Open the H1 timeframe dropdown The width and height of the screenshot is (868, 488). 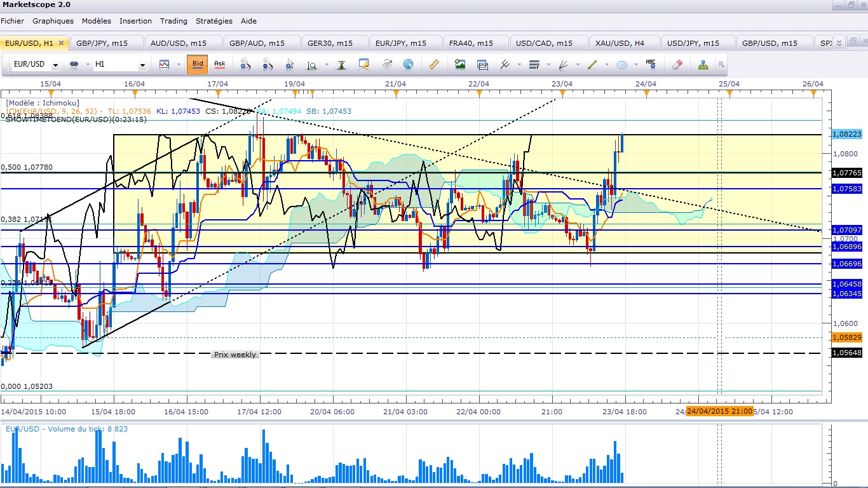coord(142,65)
